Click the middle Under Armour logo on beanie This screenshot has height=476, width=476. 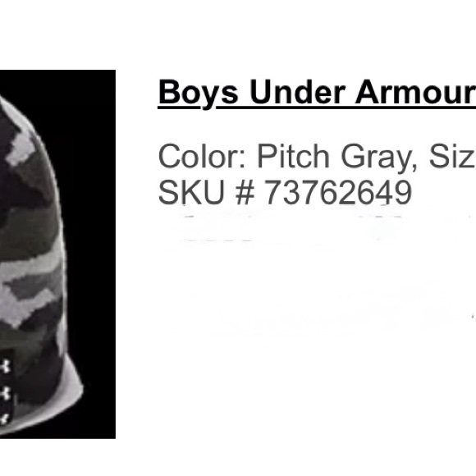(5, 393)
